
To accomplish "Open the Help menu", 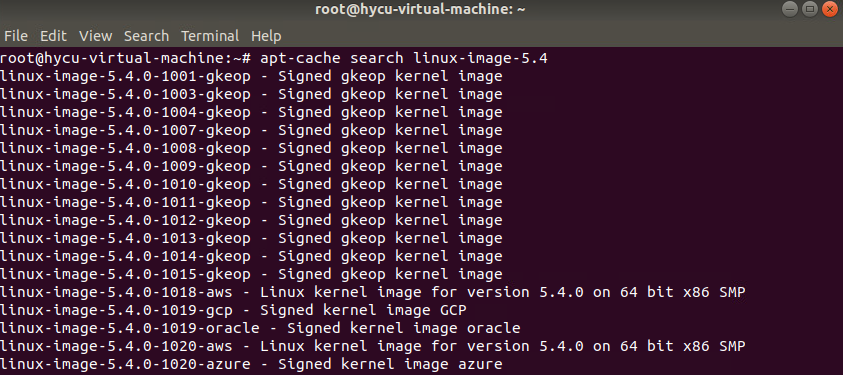I will click(x=266, y=36).
